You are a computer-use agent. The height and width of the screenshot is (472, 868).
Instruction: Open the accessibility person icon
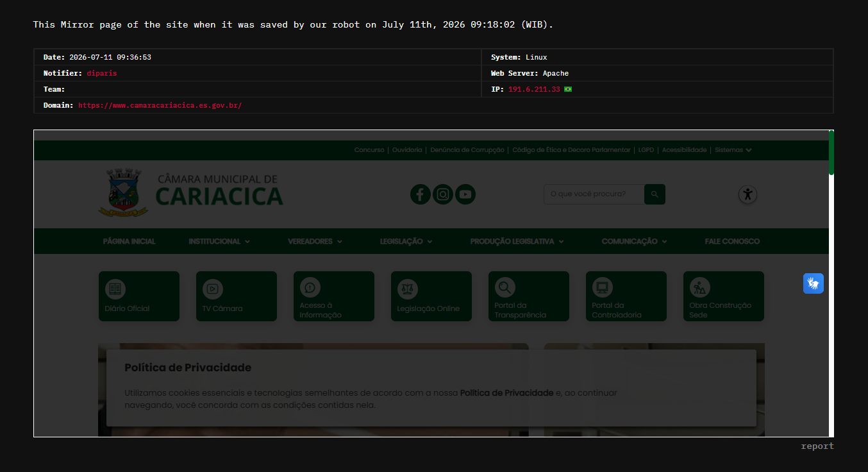pos(747,194)
